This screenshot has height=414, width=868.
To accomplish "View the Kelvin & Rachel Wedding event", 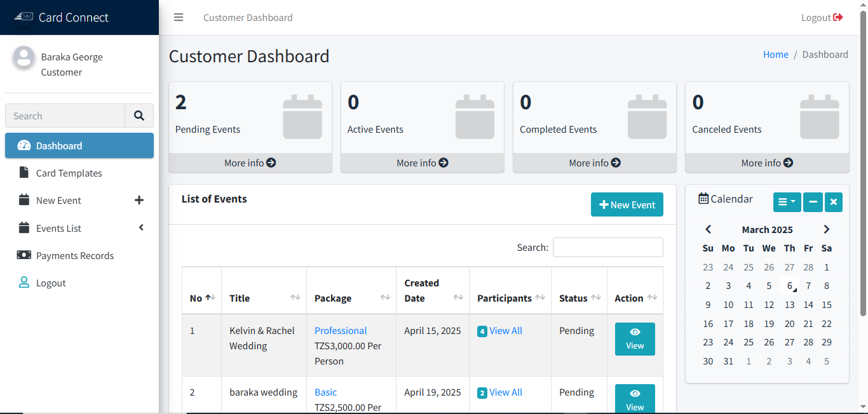I will (x=635, y=338).
